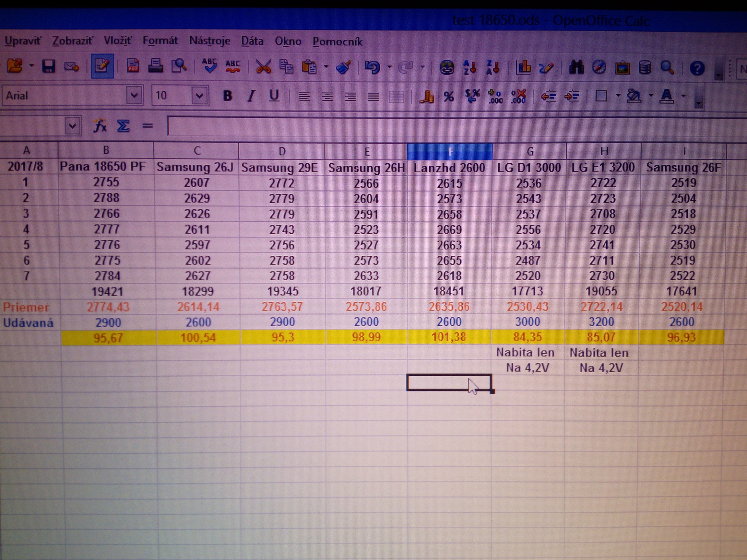Click the Cut scissors icon
Viewport: 747px width, 560px height.
(263, 67)
